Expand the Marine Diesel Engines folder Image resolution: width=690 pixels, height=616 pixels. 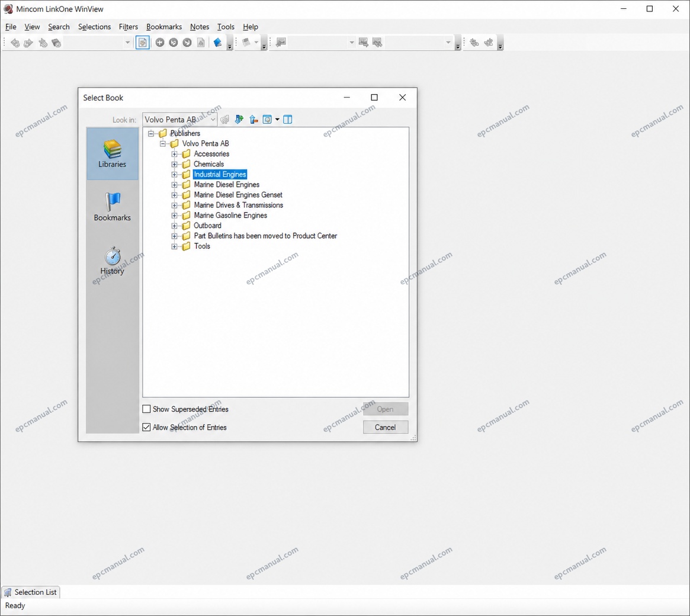click(174, 185)
